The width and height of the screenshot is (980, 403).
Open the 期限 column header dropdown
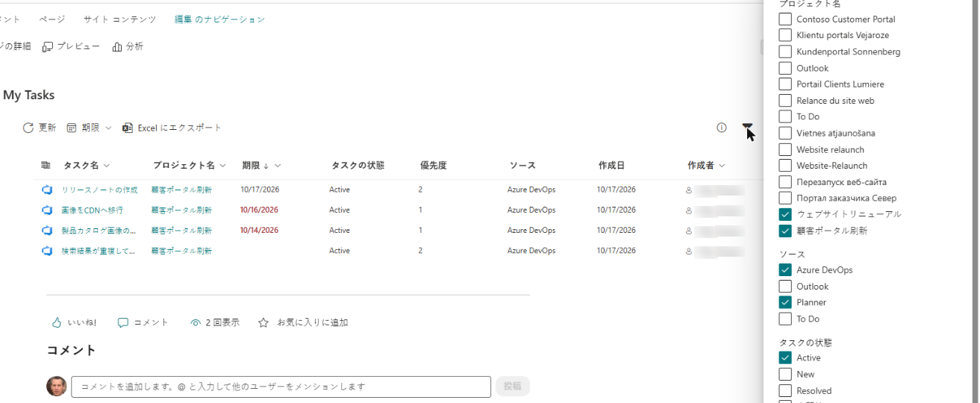coord(278,166)
